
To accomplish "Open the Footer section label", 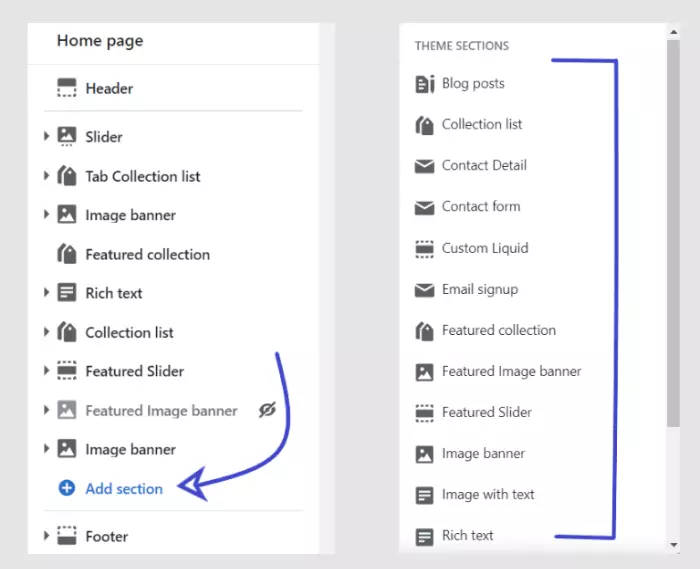I will pyautogui.click(x=107, y=536).
